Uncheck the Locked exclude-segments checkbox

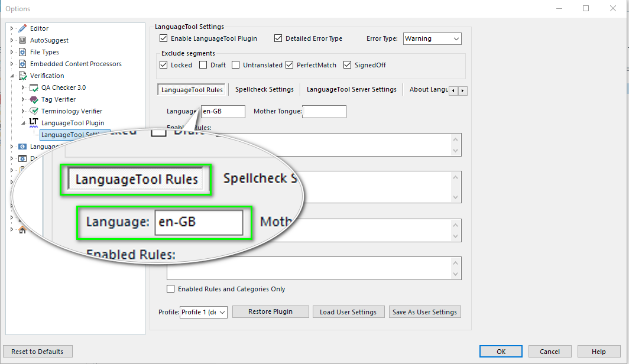click(x=163, y=65)
